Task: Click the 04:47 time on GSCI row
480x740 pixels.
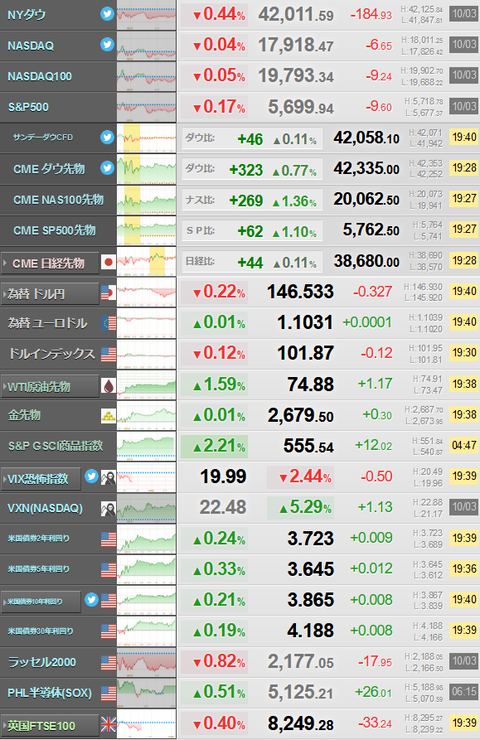Action: [463, 445]
